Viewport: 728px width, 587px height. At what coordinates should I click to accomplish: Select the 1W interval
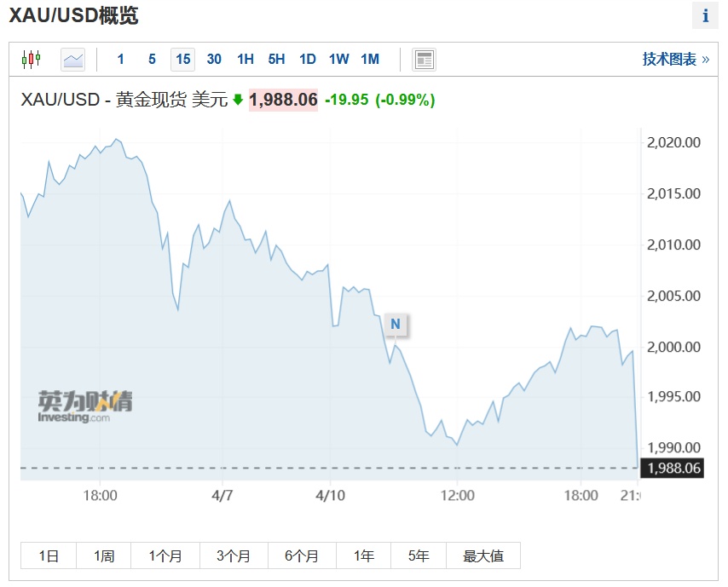click(x=339, y=60)
